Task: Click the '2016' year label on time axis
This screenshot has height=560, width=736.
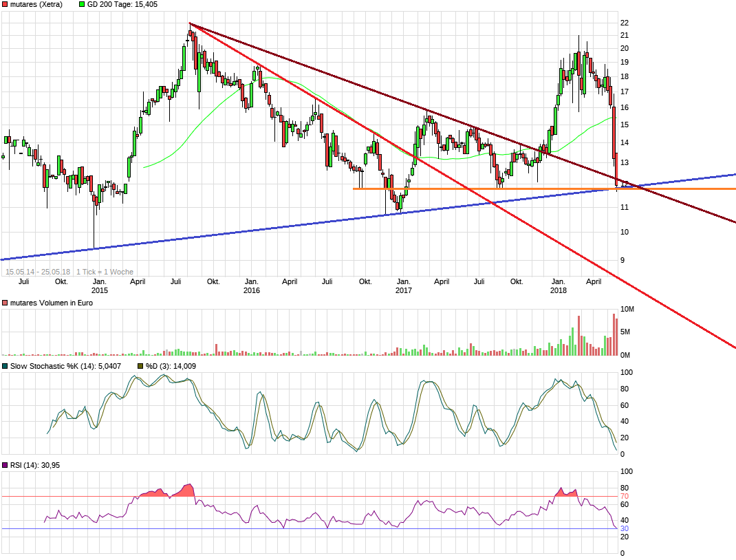Action: click(252, 290)
